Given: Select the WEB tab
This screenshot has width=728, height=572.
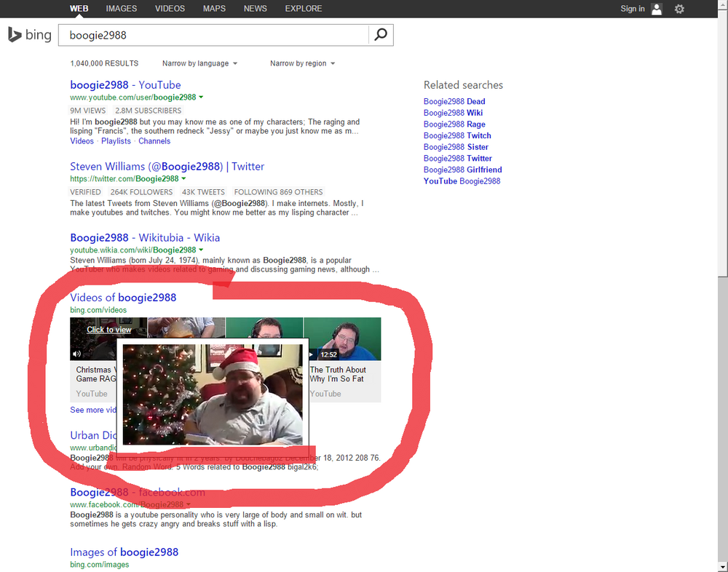Looking at the screenshot, I should 79,8.
